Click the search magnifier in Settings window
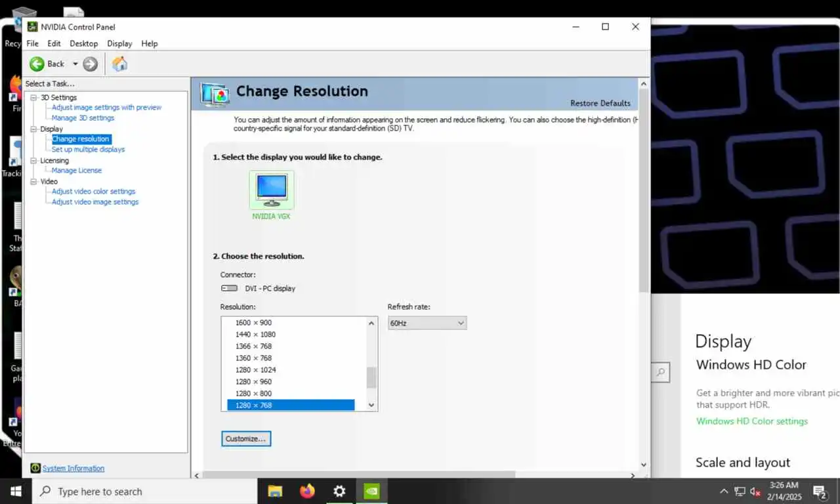840x504 pixels. [x=661, y=373]
